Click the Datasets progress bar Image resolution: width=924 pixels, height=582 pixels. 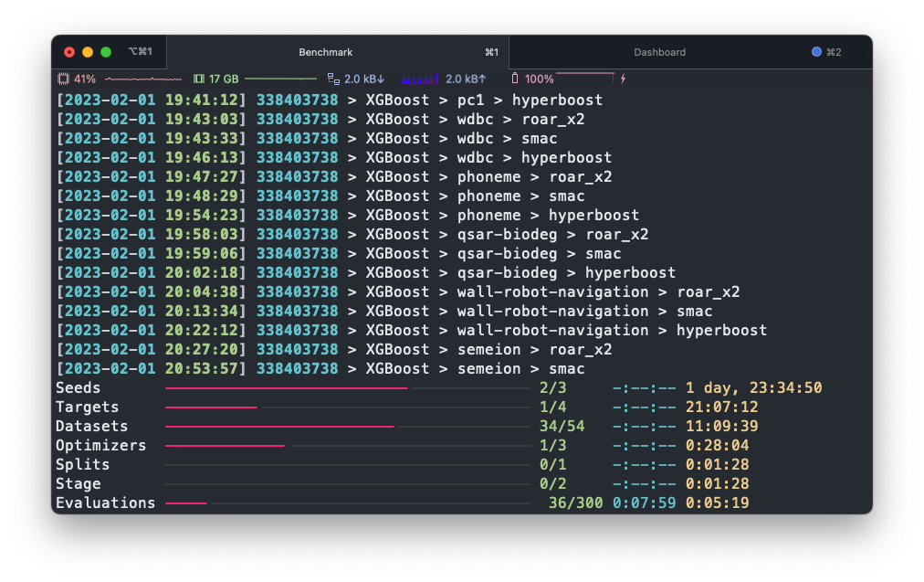tap(348, 427)
